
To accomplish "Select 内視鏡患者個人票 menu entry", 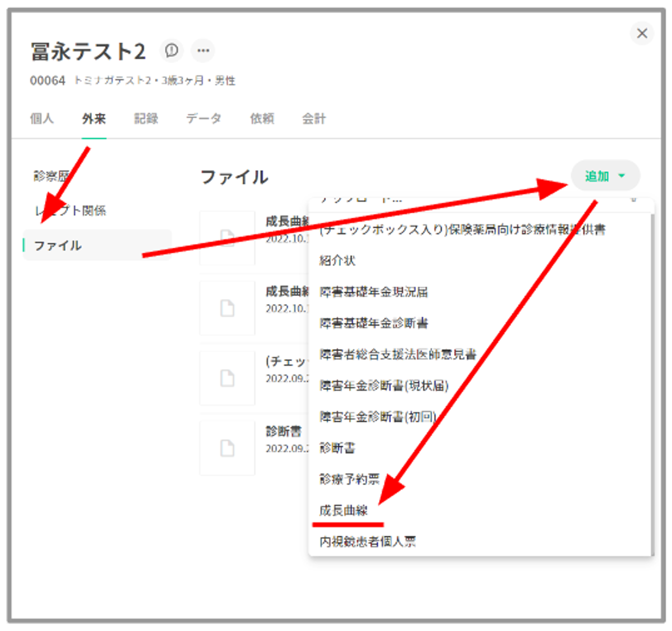I will (x=368, y=542).
